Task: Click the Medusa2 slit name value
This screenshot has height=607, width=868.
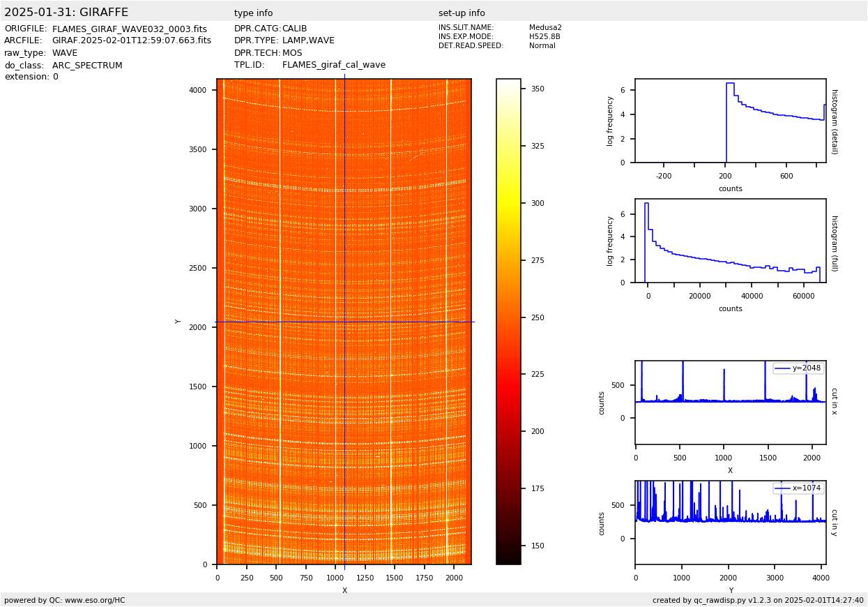Action: point(545,28)
